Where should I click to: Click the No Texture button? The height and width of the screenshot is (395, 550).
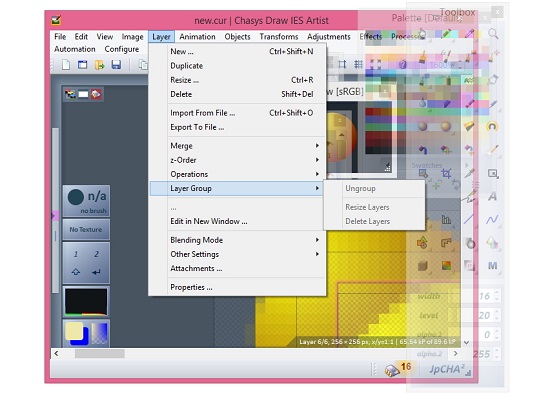86,229
